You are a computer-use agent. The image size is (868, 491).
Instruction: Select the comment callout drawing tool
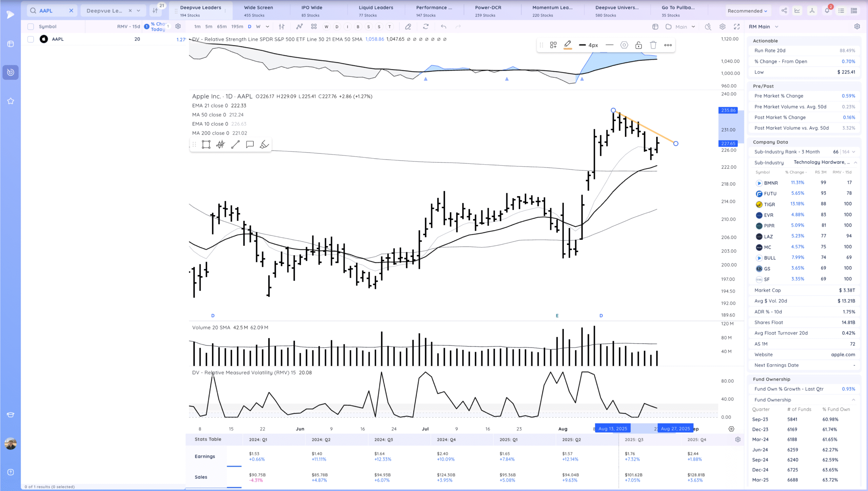[250, 145]
